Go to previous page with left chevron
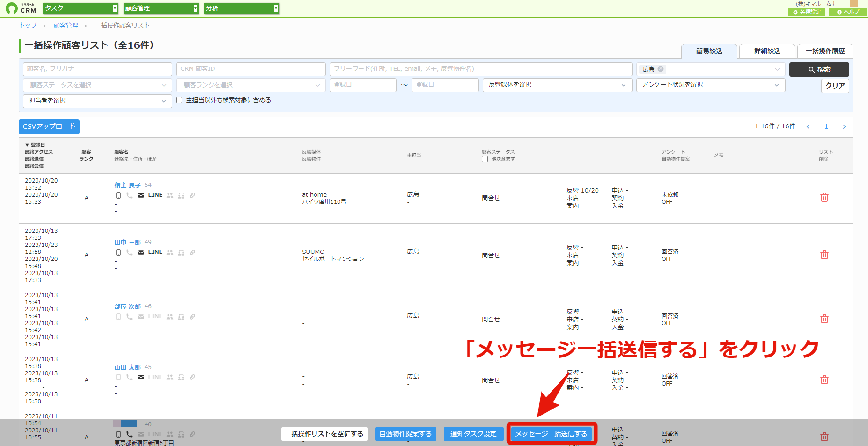 [x=808, y=126]
